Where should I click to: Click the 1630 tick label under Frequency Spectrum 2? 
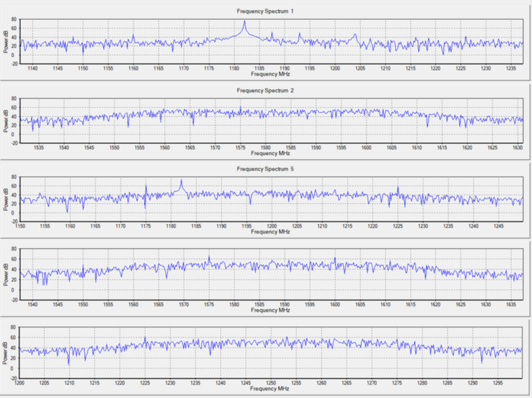click(x=518, y=148)
